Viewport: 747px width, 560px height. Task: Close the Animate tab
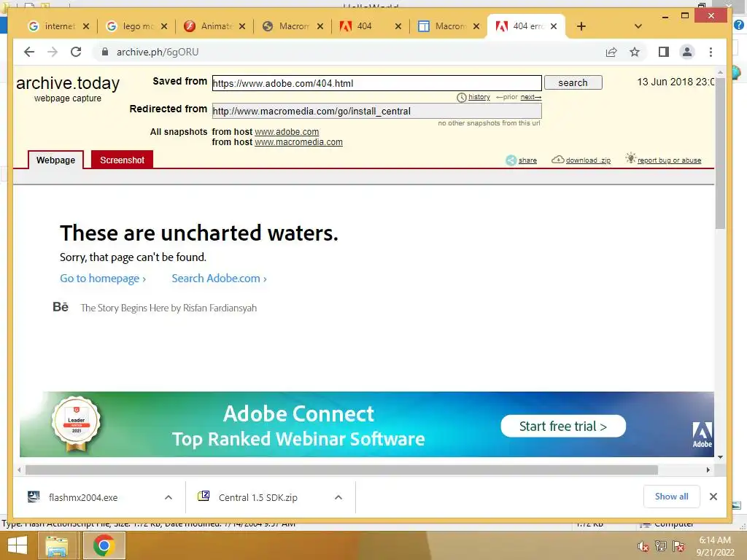242,26
